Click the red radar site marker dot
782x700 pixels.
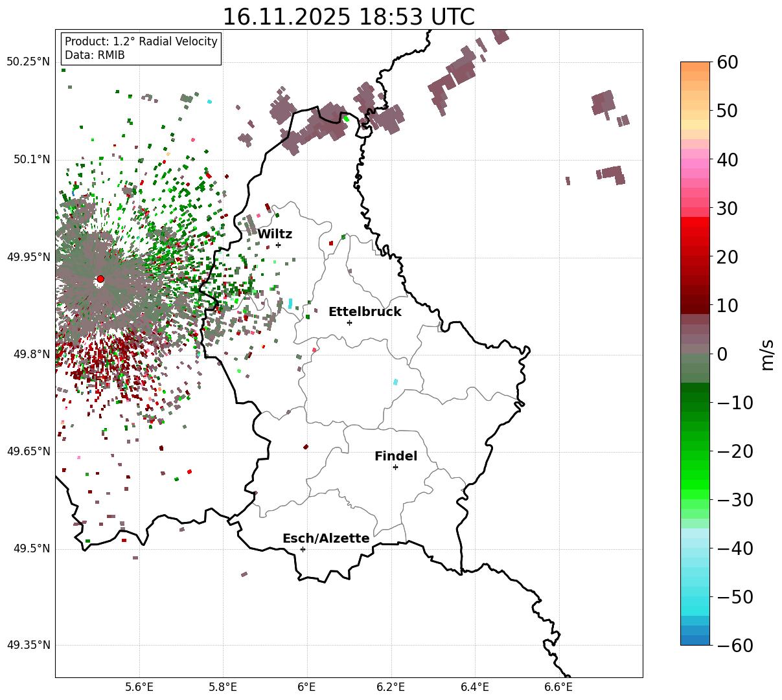[100, 279]
